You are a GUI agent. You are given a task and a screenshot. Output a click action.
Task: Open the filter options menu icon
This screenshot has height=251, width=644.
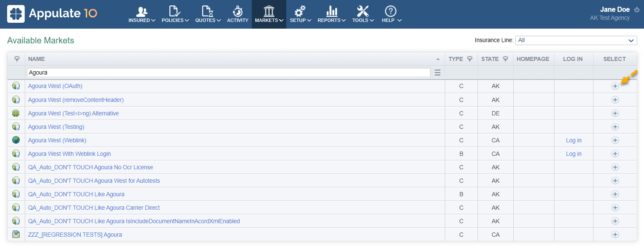(438, 72)
